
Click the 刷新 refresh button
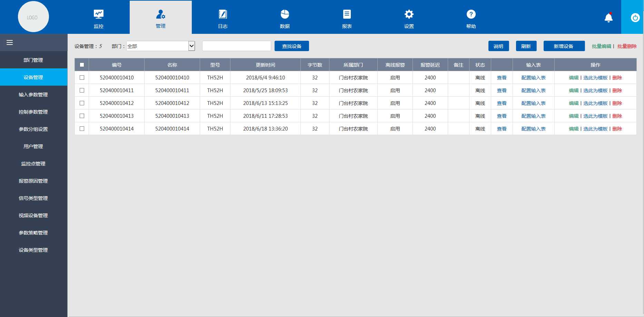(x=526, y=46)
